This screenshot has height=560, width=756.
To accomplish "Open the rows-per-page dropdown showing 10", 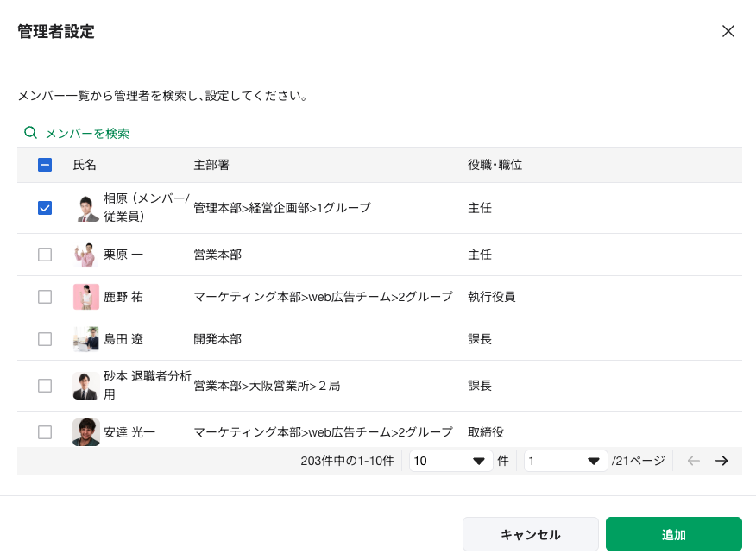I will (x=450, y=461).
